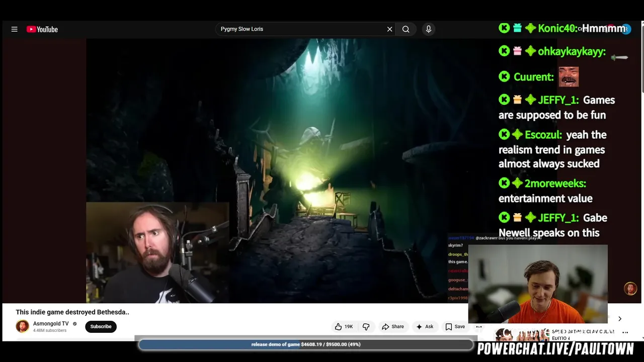Subscribe to Asmongold TV
644x362 pixels.
[x=101, y=326]
